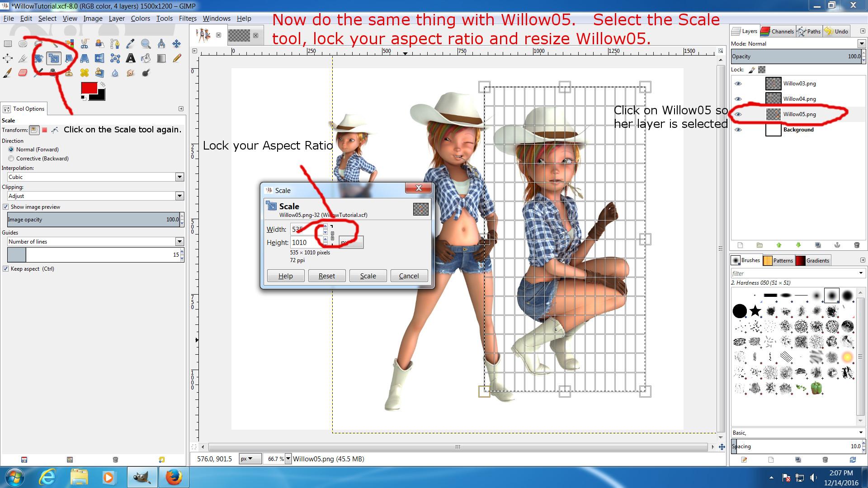The image size is (868, 488).
Task: Select the Bucket Fill tool
Action: click(146, 58)
